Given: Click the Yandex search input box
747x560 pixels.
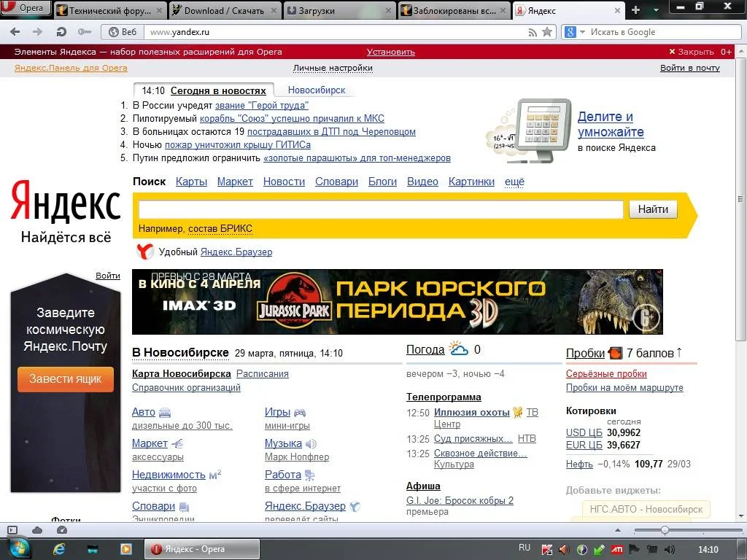Looking at the screenshot, I should [x=381, y=209].
